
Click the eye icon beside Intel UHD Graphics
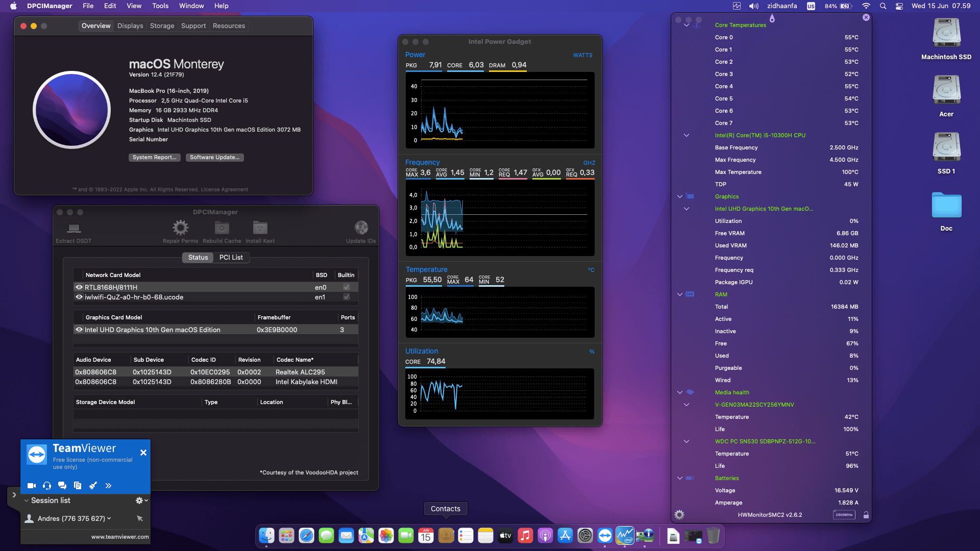(x=79, y=330)
